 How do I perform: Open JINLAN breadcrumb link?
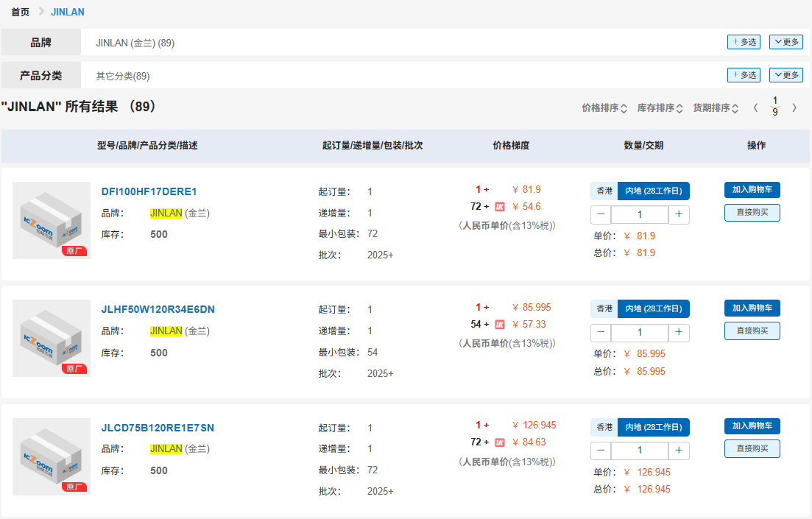coord(67,12)
